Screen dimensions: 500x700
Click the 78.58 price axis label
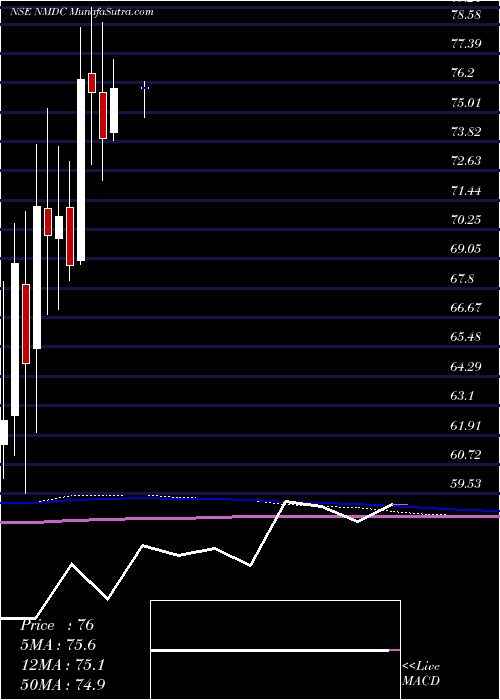click(x=465, y=15)
